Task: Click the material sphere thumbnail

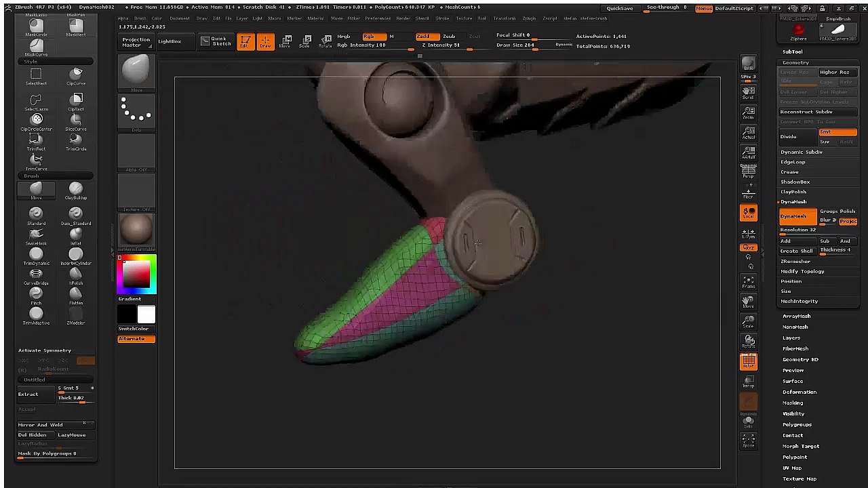Action: [x=136, y=232]
